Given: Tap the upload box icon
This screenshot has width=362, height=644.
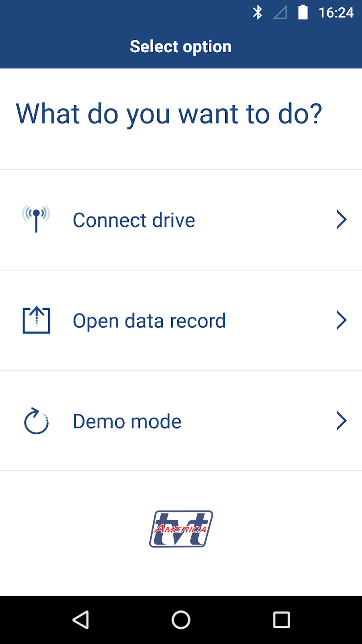Looking at the screenshot, I should tap(36, 320).
